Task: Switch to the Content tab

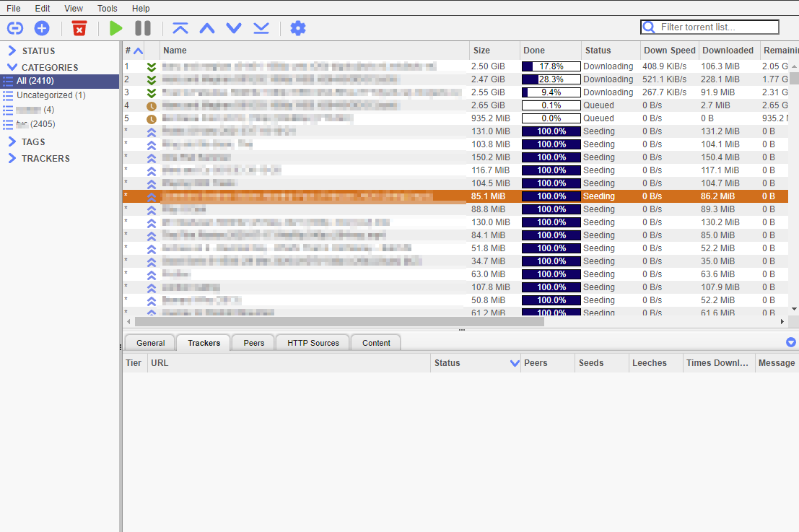Action: click(376, 343)
